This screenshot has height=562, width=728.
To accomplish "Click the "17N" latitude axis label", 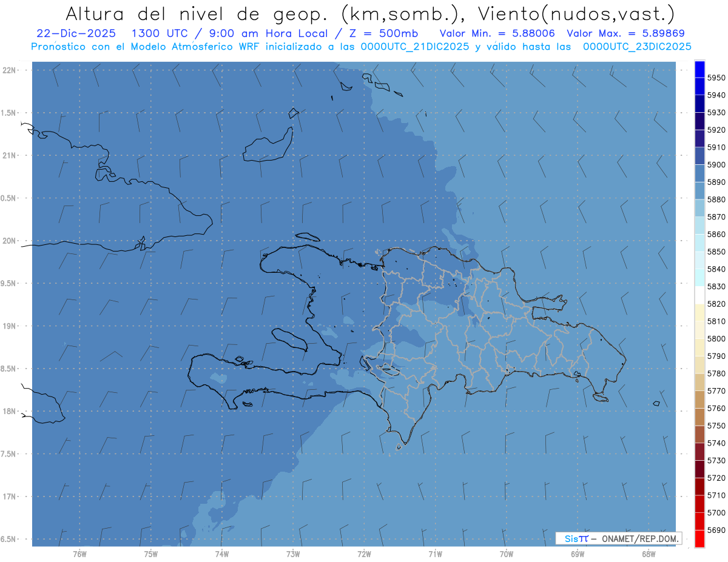I will pyautogui.click(x=10, y=497).
